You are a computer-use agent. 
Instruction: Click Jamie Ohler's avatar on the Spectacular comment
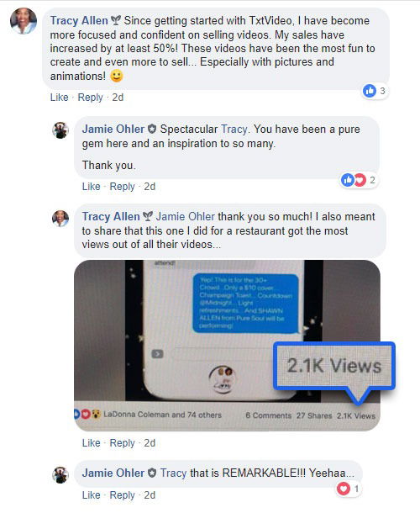coord(60,130)
